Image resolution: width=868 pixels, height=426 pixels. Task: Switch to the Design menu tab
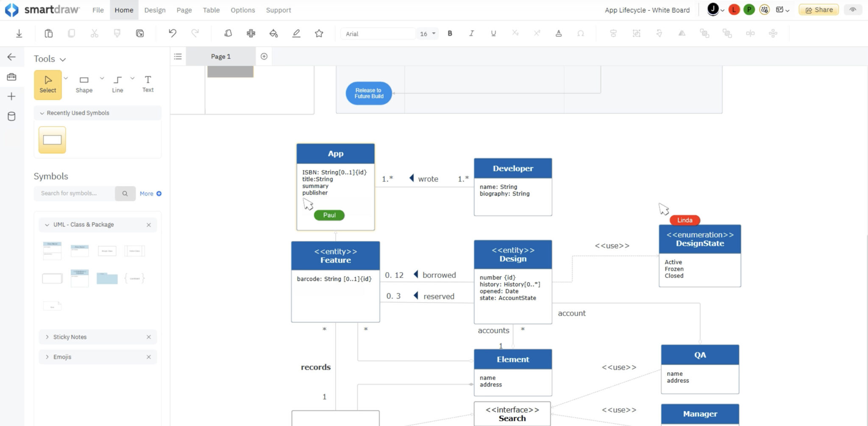pos(155,10)
